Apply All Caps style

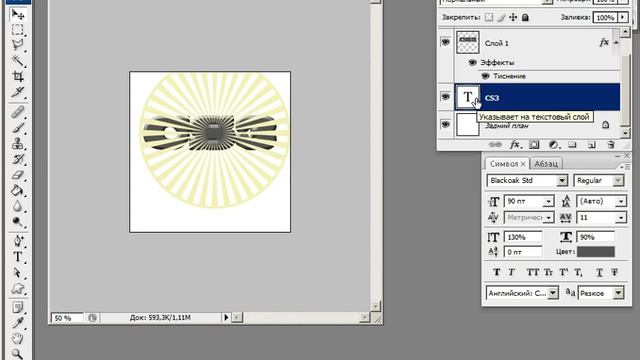(x=533, y=272)
